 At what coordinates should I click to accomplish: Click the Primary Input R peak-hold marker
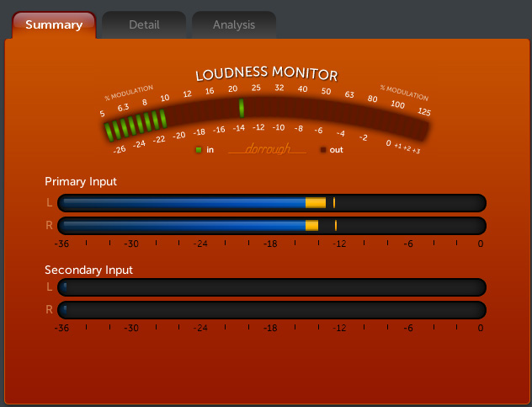336,226
